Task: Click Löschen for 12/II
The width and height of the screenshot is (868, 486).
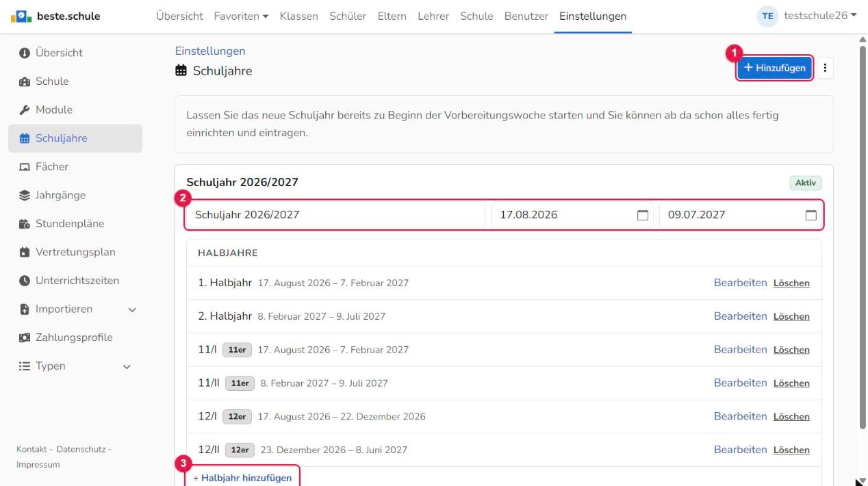Action: tap(791, 450)
